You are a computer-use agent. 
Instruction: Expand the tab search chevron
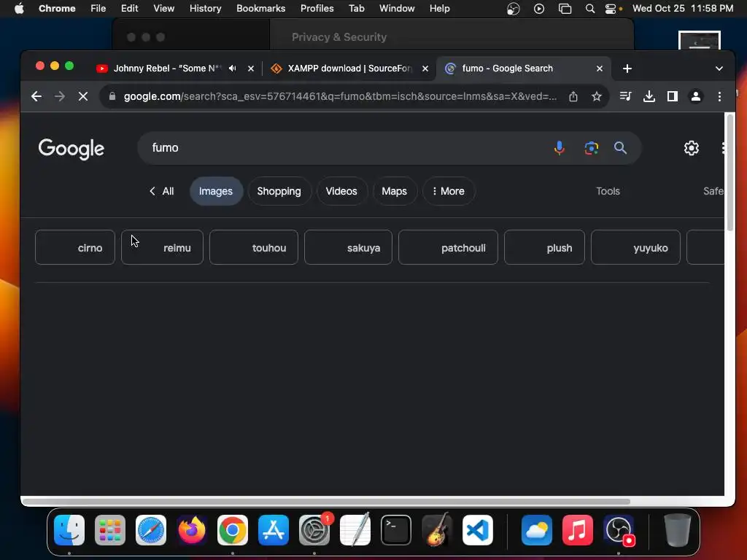click(719, 69)
